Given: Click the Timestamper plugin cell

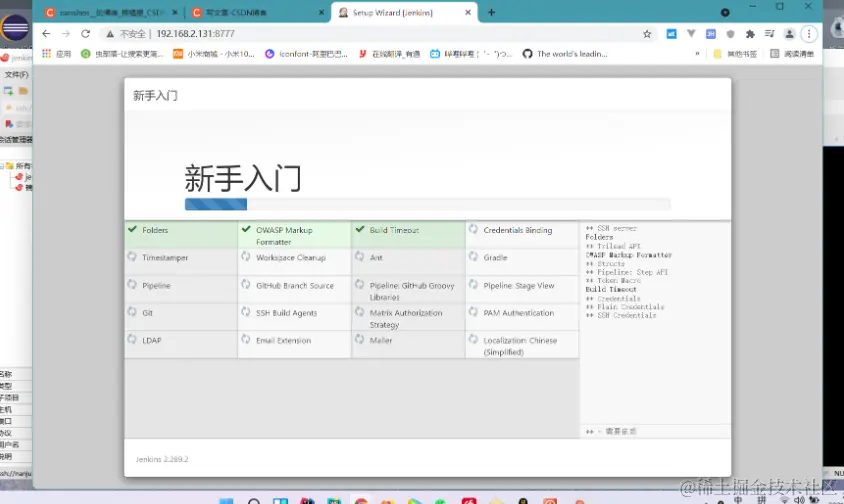Looking at the screenshot, I should click(181, 262).
